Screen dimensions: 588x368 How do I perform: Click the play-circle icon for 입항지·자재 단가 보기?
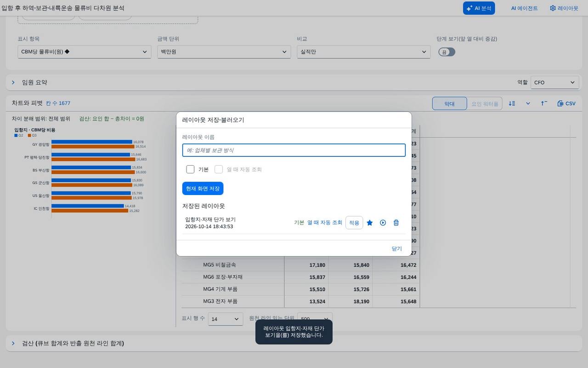[x=383, y=223]
